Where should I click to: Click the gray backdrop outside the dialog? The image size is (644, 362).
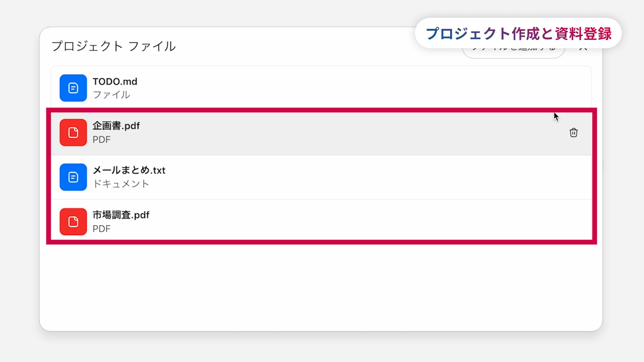coord(320,350)
